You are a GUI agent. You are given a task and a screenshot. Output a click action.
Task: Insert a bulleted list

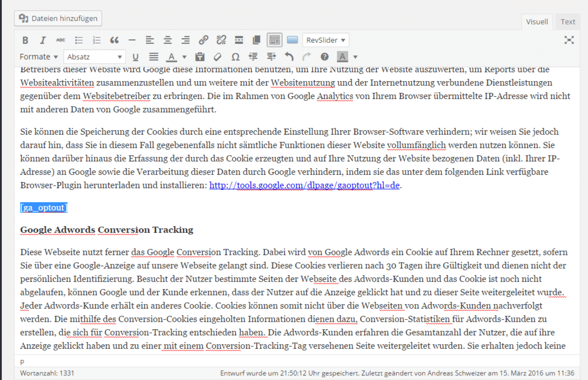pyautogui.click(x=79, y=40)
